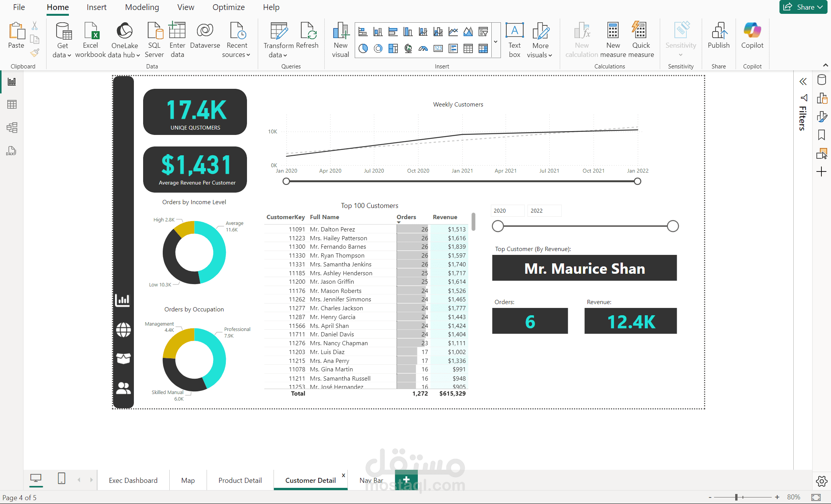Open settings gear at bottom right
The image size is (831, 504).
pyautogui.click(x=822, y=481)
